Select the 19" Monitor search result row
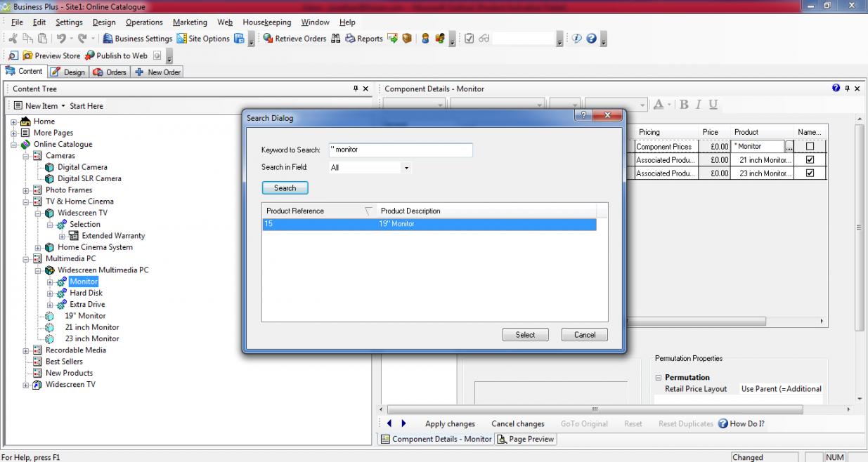Screen dimensions: 868x462 click(x=429, y=224)
